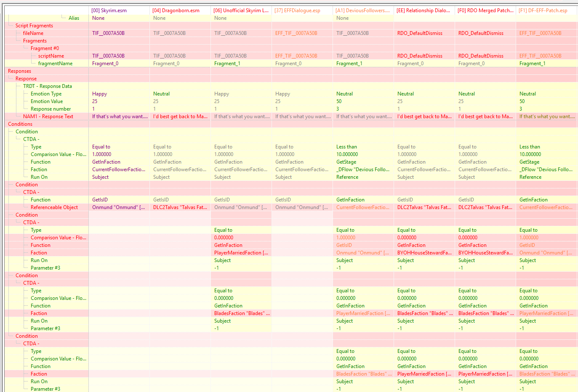This screenshot has width=578, height=392.
Task: Select the [37] EFFDialogue.esp column header
Action: (x=302, y=11)
